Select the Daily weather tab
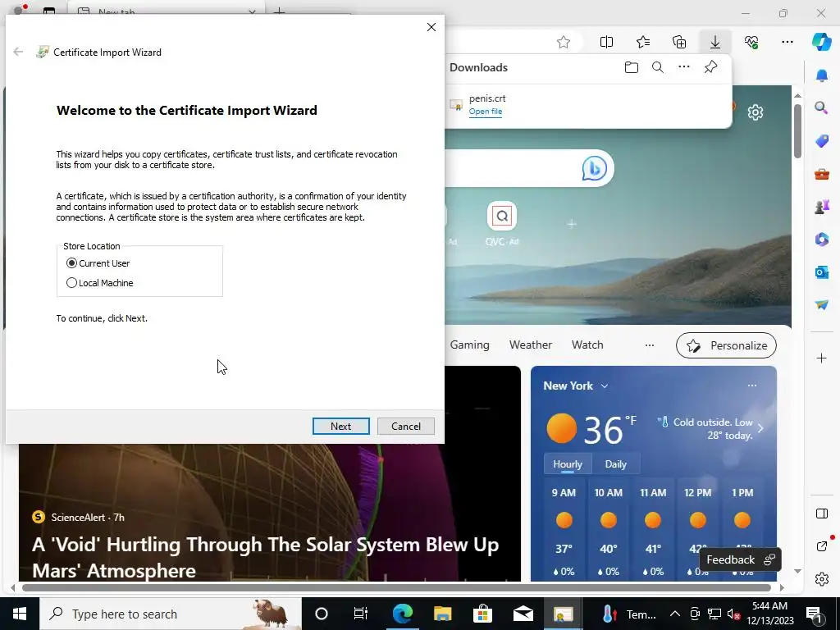840x630 pixels. point(615,464)
